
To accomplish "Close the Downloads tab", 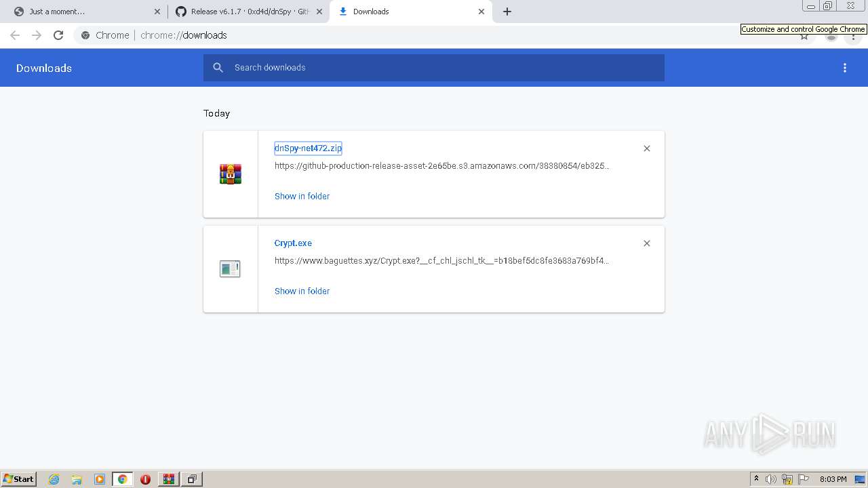I will tap(481, 12).
